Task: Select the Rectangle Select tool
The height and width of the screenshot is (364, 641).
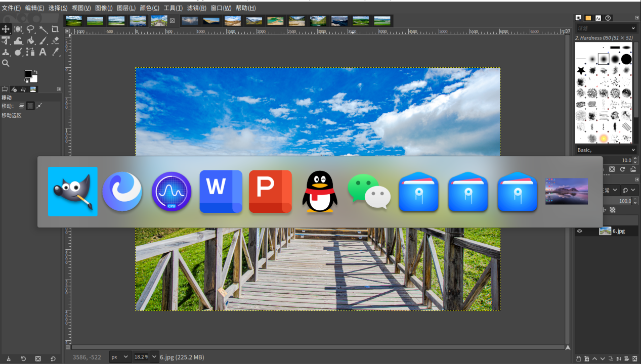Action: [x=18, y=29]
